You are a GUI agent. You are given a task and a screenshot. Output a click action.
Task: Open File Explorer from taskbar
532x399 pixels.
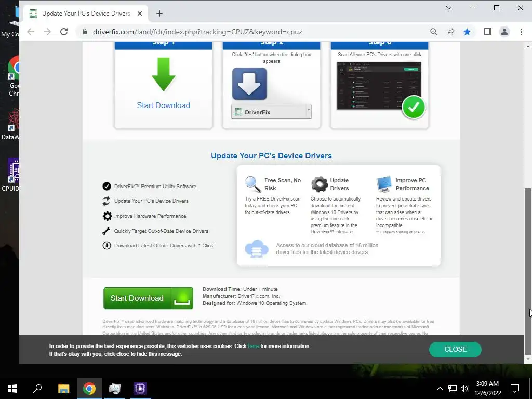click(63, 389)
